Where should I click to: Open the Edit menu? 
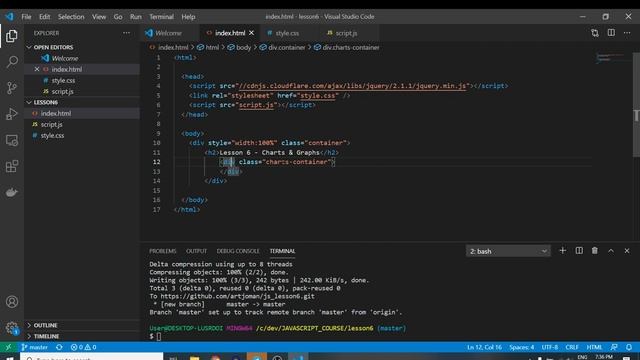(x=44, y=17)
